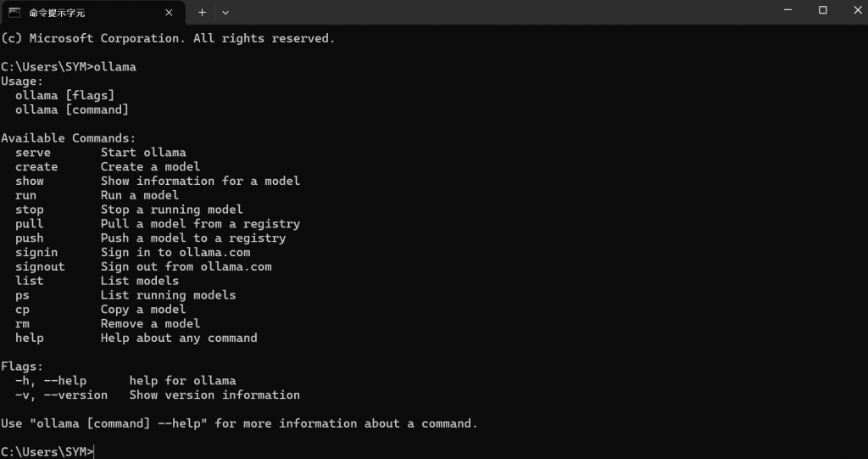Click the prompt line C:\Users\SYM>
The height and width of the screenshot is (459, 868).
(x=47, y=452)
